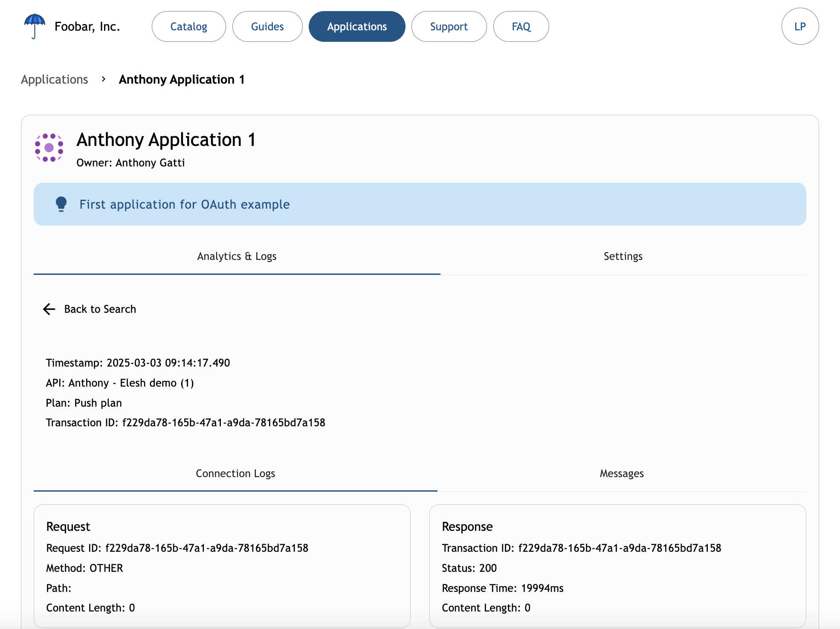Open the LP user avatar menu
This screenshot has width=840, height=629.
[x=799, y=26]
